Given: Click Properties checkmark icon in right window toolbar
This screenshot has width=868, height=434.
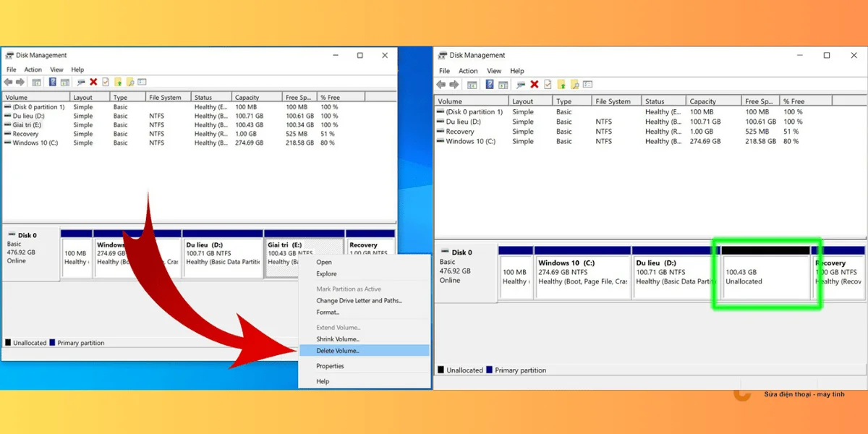Looking at the screenshot, I should tap(547, 85).
